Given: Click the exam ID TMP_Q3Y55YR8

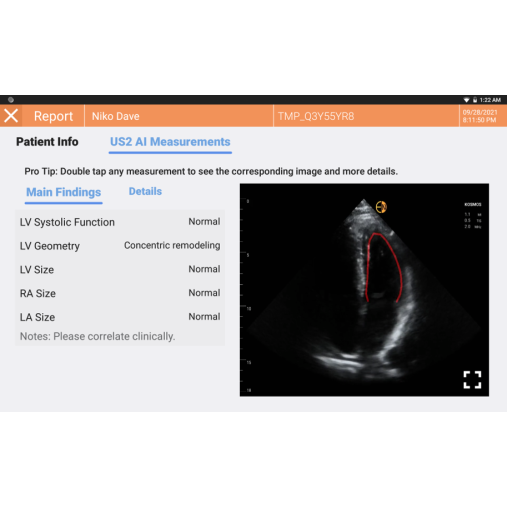Looking at the screenshot, I should pos(316,116).
